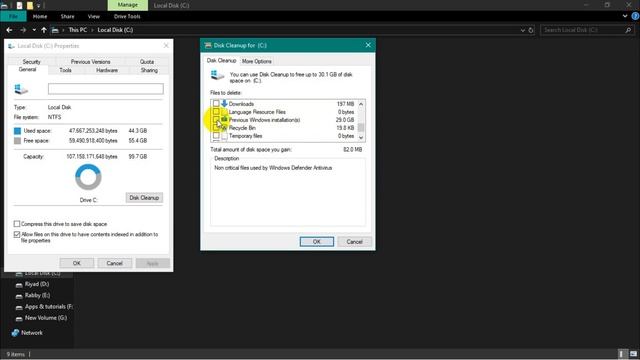This screenshot has width=640, height=360.
Task: Switch to Tools tab in Properties
Action: pyautogui.click(x=65, y=70)
